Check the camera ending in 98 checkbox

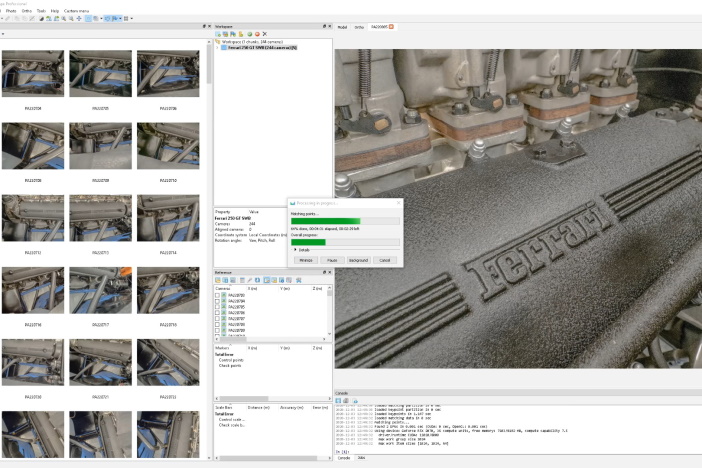coord(217,324)
